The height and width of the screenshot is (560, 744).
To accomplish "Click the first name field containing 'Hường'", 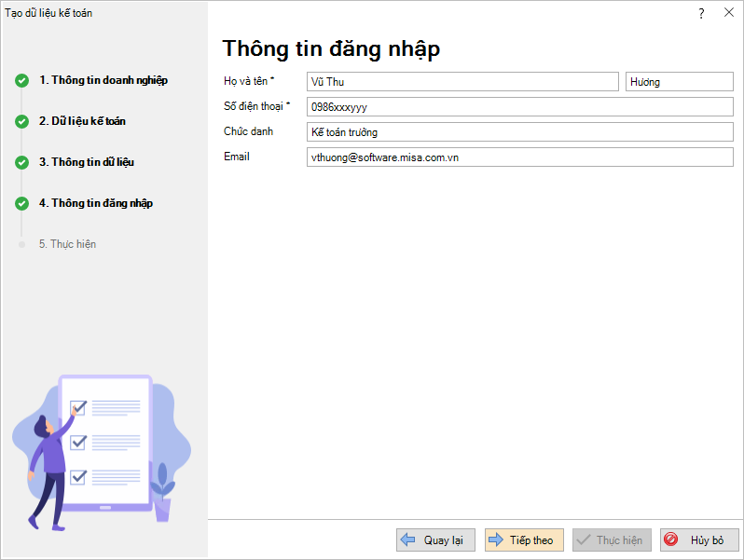I will point(680,82).
